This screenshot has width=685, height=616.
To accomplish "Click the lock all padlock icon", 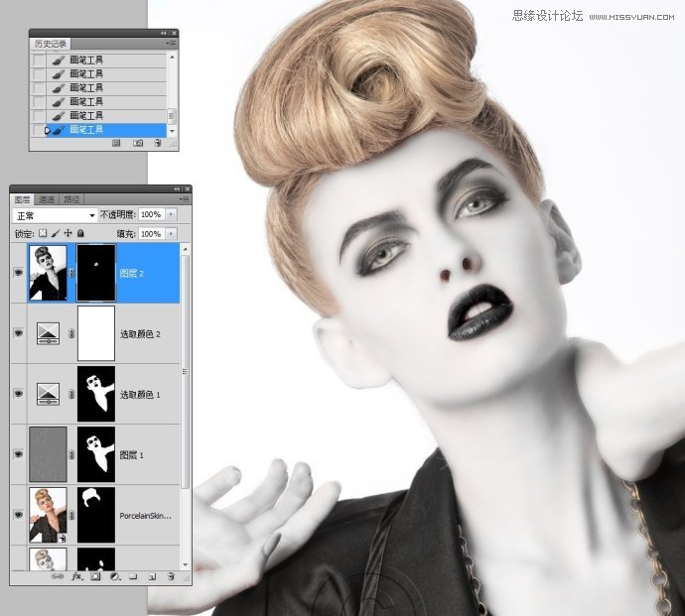I will pyautogui.click(x=80, y=233).
